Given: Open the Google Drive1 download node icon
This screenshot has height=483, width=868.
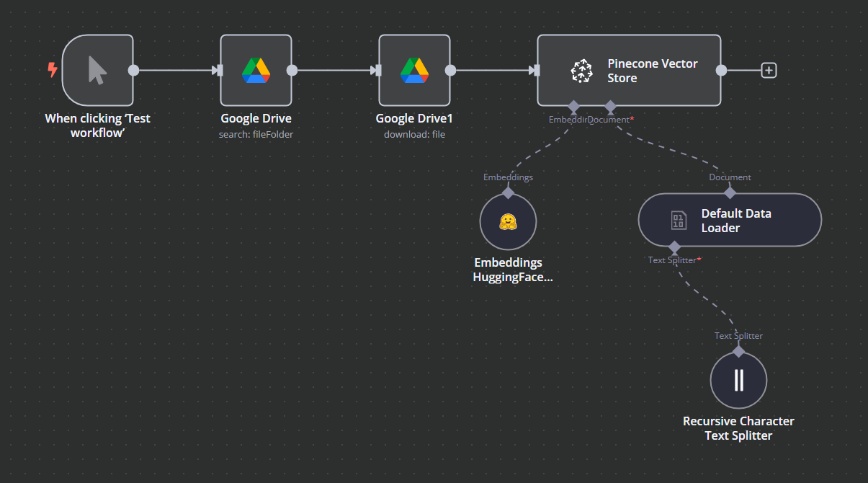Looking at the screenshot, I should pos(414,70).
